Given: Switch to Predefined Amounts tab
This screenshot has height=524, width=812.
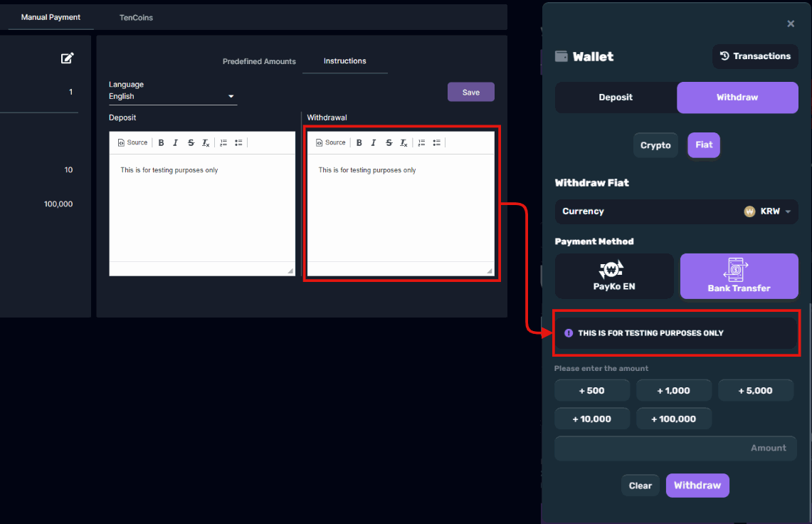Looking at the screenshot, I should point(259,61).
